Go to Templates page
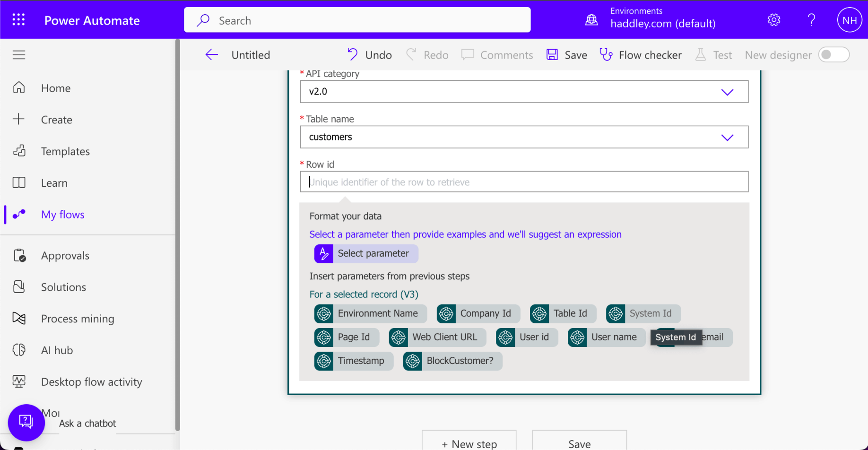This screenshot has height=450, width=868. tap(65, 151)
